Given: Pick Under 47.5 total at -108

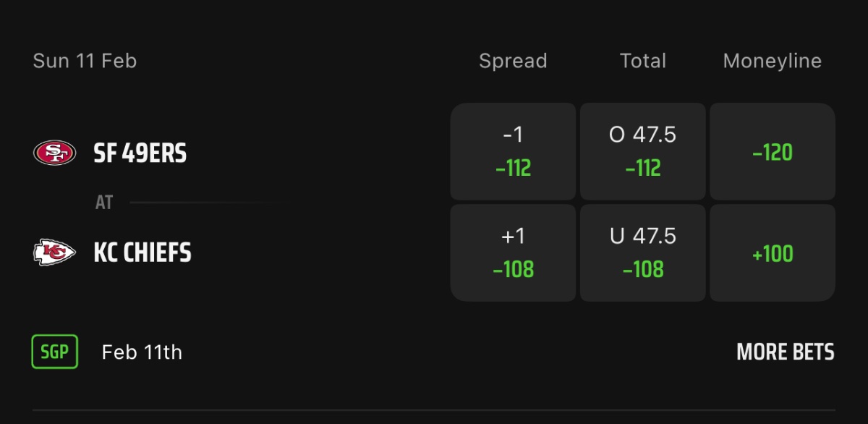Looking at the screenshot, I should pos(642,253).
